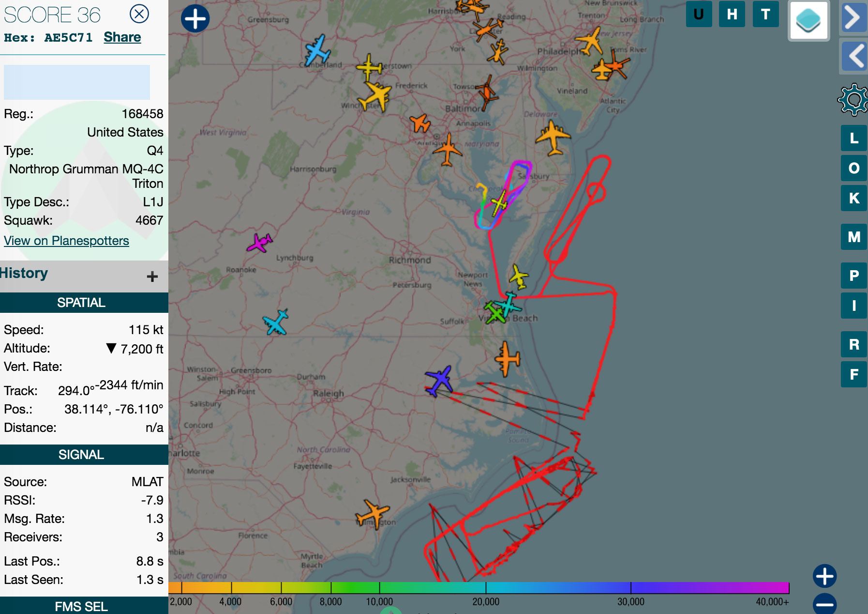Open the map layers selector
868x614 pixels.
(x=808, y=20)
